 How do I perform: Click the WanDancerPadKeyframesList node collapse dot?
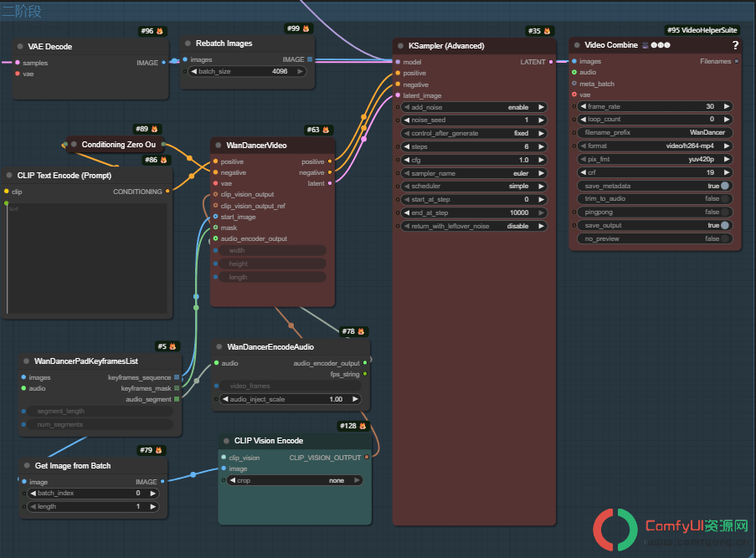(27, 361)
